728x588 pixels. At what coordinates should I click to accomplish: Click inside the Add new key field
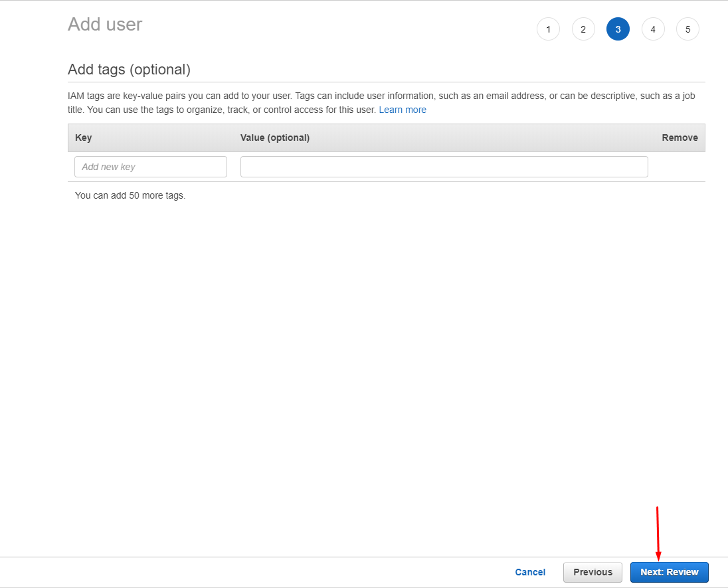tap(150, 166)
